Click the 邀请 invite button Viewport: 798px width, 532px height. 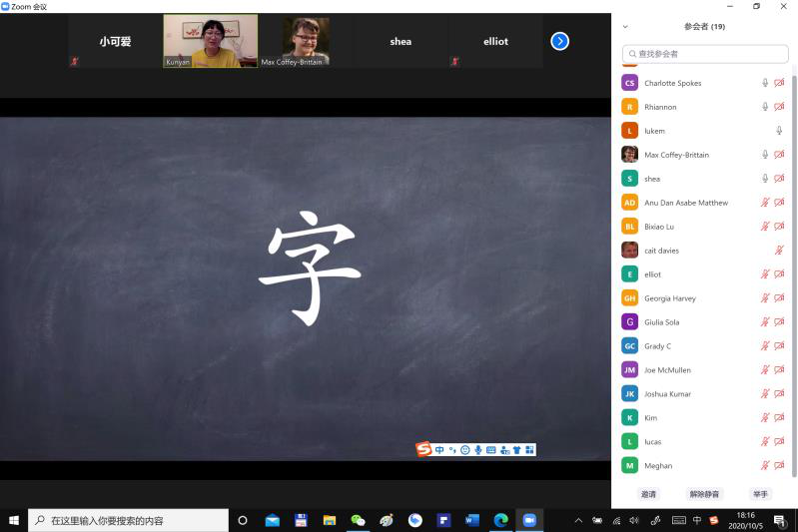click(649, 494)
